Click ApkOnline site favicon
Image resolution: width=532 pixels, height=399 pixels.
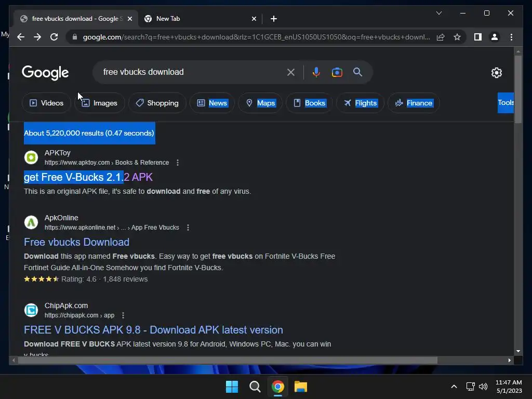click(x=31, y=222)
